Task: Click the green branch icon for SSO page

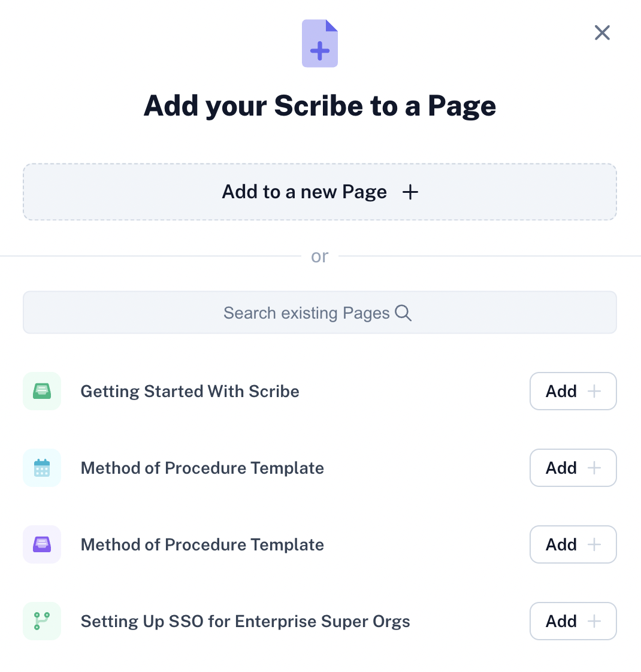Action: [x=42, y=621]
